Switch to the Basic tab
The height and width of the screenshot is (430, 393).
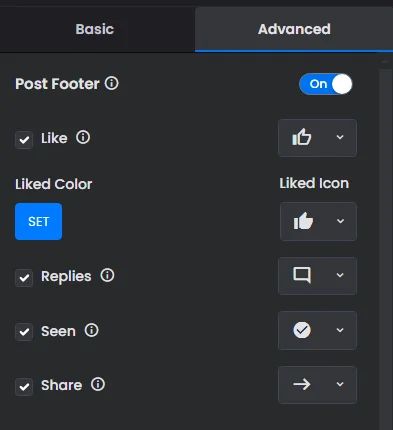pos(95,29)
